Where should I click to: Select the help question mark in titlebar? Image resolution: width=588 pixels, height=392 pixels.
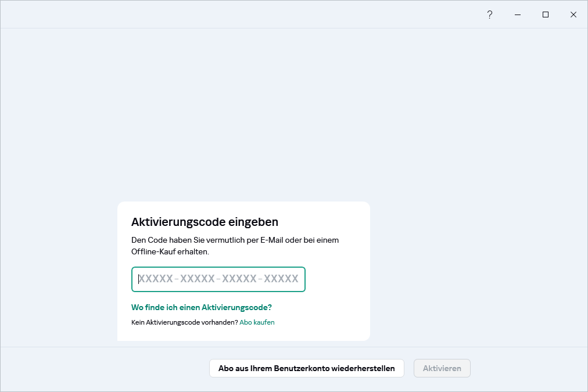(x=490, y=15)
